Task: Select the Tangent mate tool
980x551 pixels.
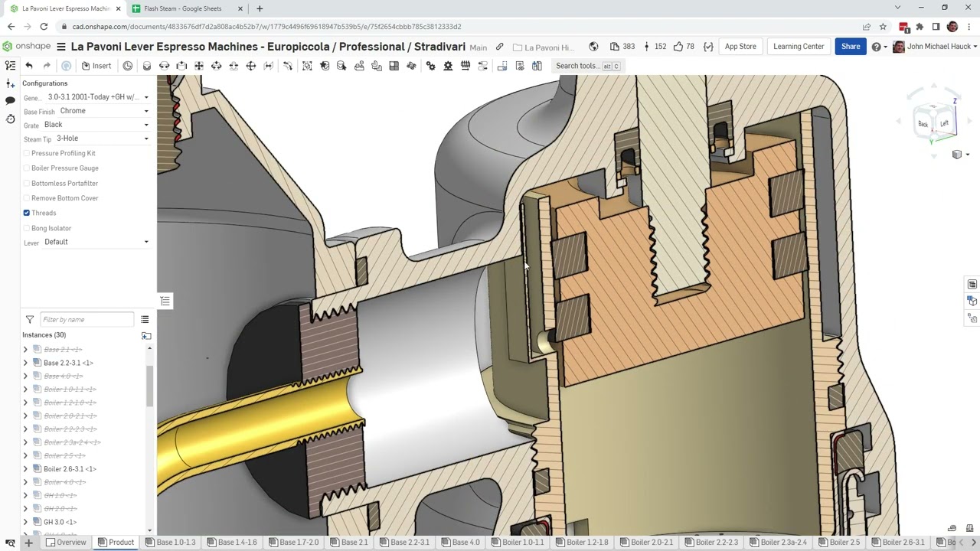Action: (288, 66)
